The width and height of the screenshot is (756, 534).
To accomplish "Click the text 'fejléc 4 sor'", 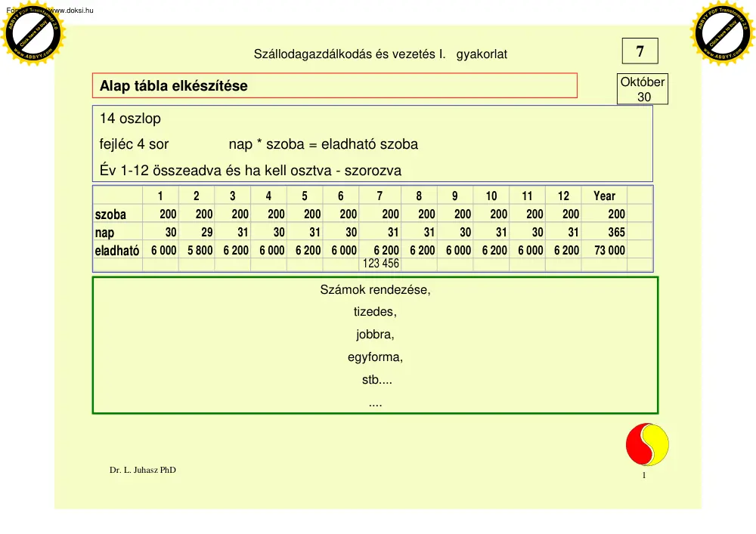I will 134,144.
